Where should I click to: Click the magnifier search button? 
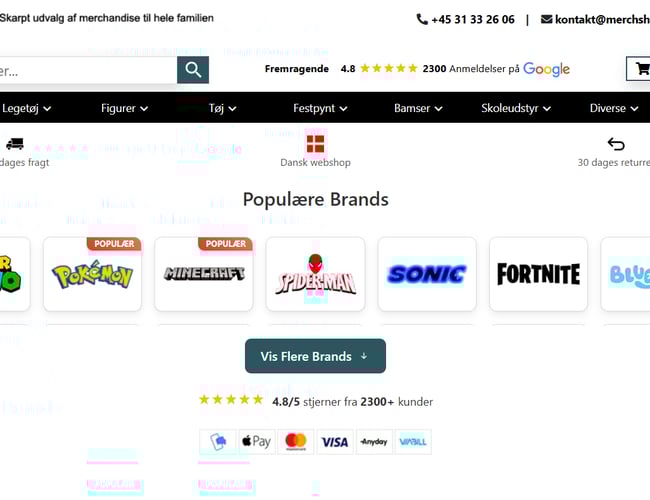click(193, 70)
